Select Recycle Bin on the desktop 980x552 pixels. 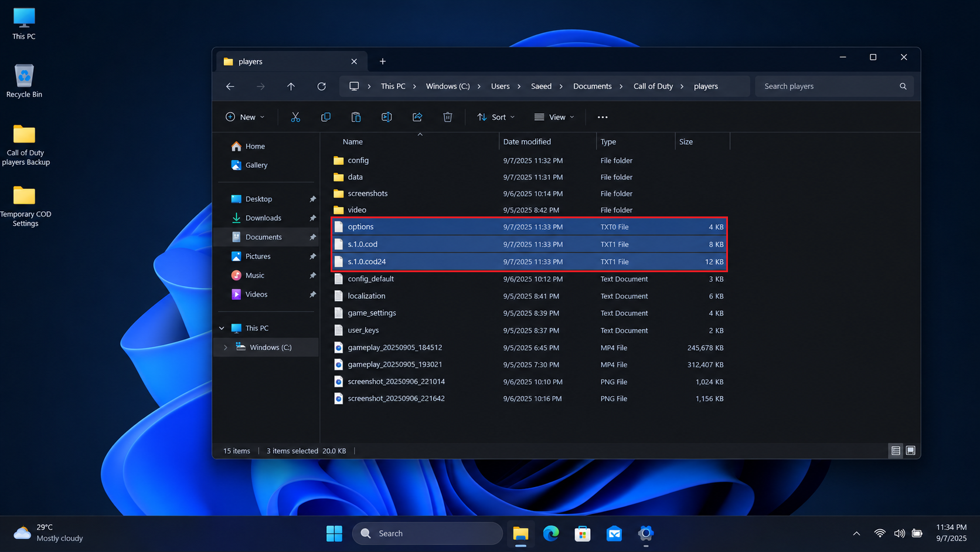[24, 81]
